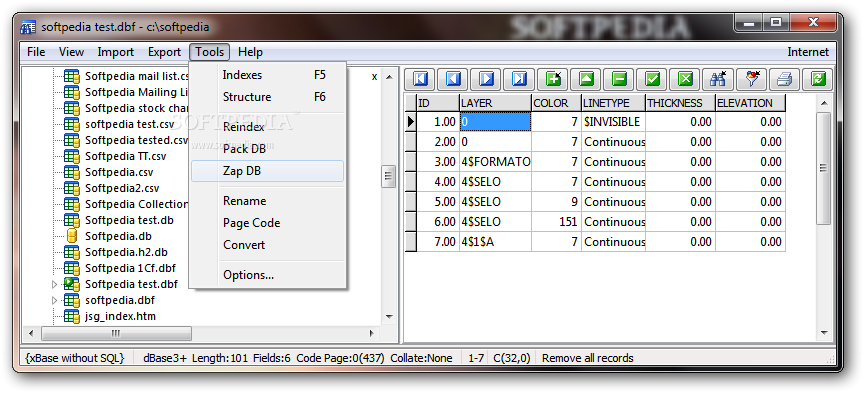The height and width of the screenshot is (393, 864).
Task: Open search with the binoculars icon
Action: pos(718,79)
